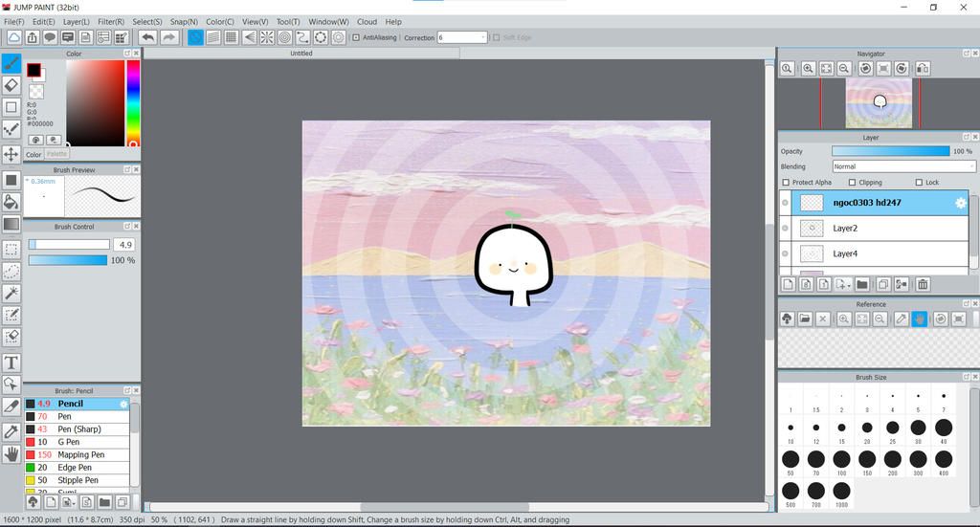Open the add-layer dropdown arrow button
Screen dimensions: 980x527
(843, 285)
